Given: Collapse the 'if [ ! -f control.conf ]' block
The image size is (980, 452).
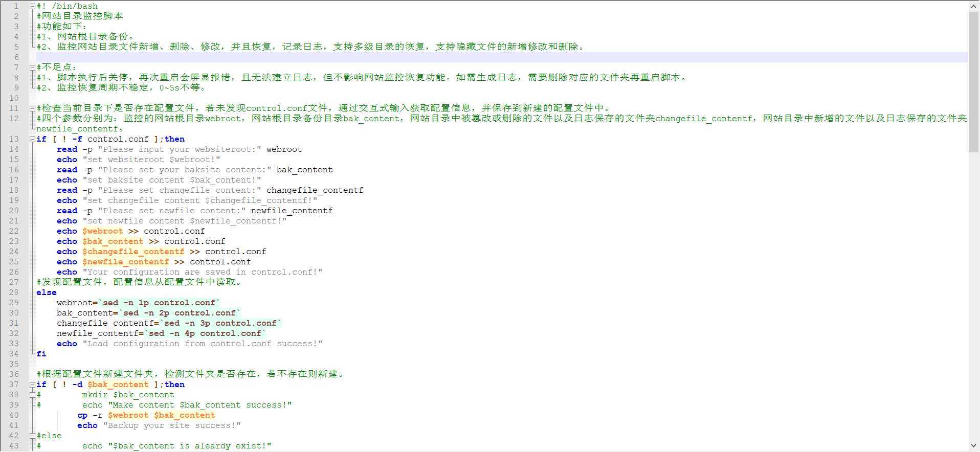Looking at the screenshot, I should click(32, 139).
